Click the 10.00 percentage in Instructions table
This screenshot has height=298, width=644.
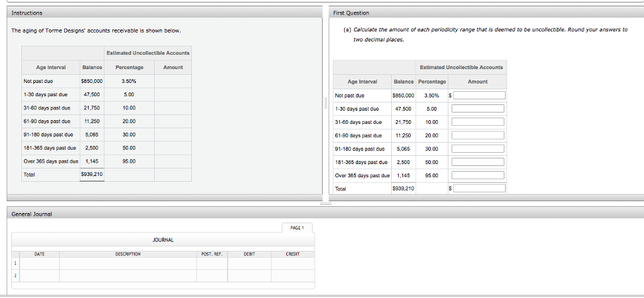[x=129, y=108]
